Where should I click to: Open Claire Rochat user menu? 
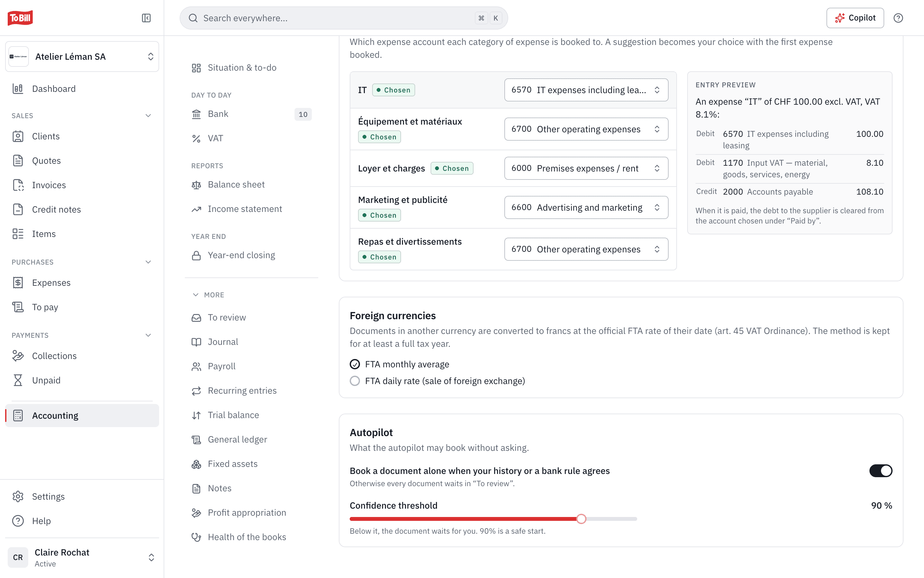coord(82,557)
